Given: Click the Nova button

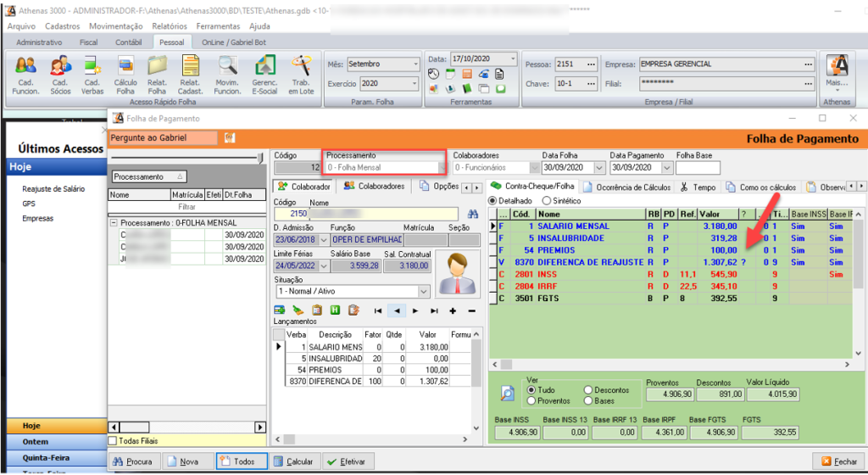Looking at the screenshot, I should pyautogui.click(x=187, y=461).
